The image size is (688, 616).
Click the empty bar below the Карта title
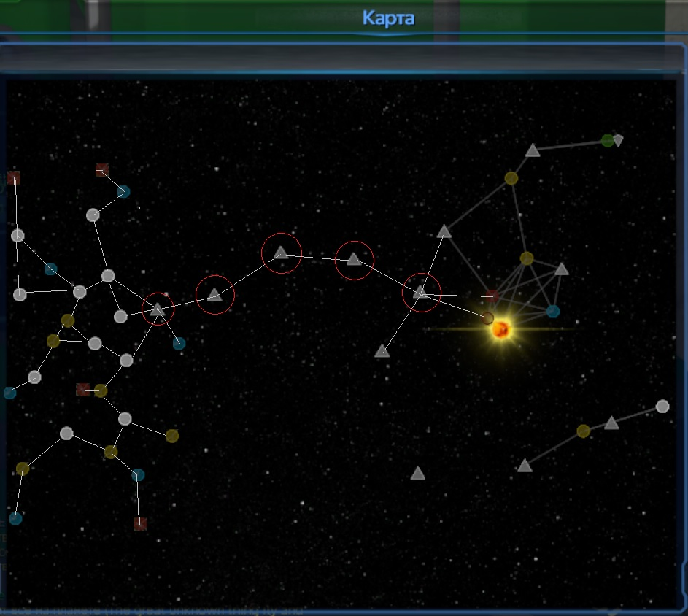[343, 57]
